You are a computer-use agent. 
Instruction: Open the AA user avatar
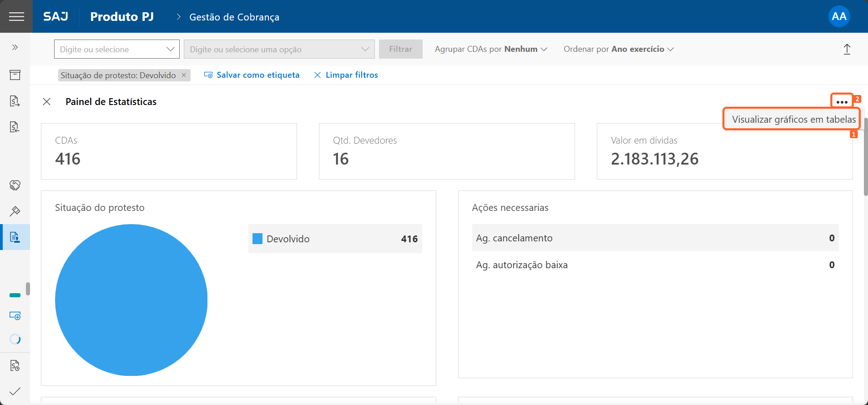pyautogui.click(x=839, y=16)
